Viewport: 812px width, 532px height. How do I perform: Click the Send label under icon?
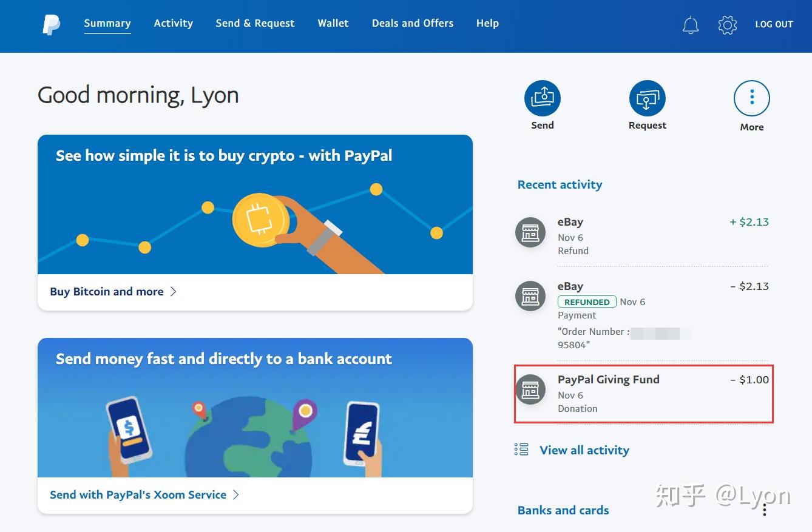543,125
